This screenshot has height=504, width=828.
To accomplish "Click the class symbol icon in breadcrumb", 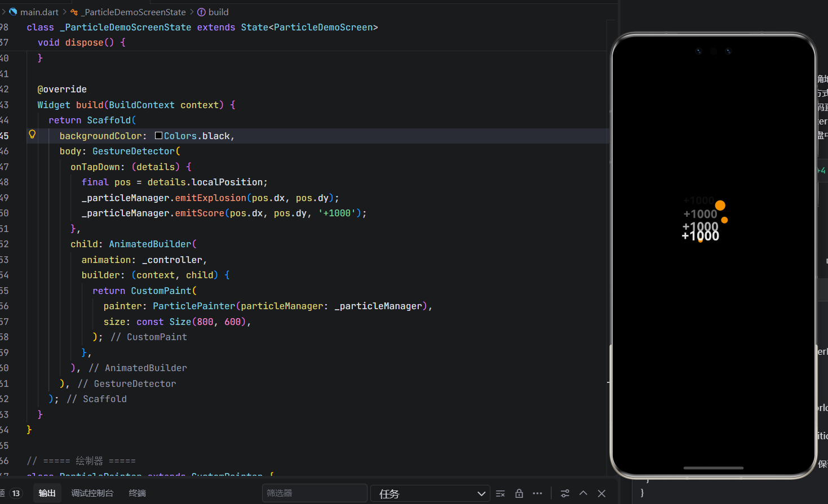I will click(x=74, y=12).
